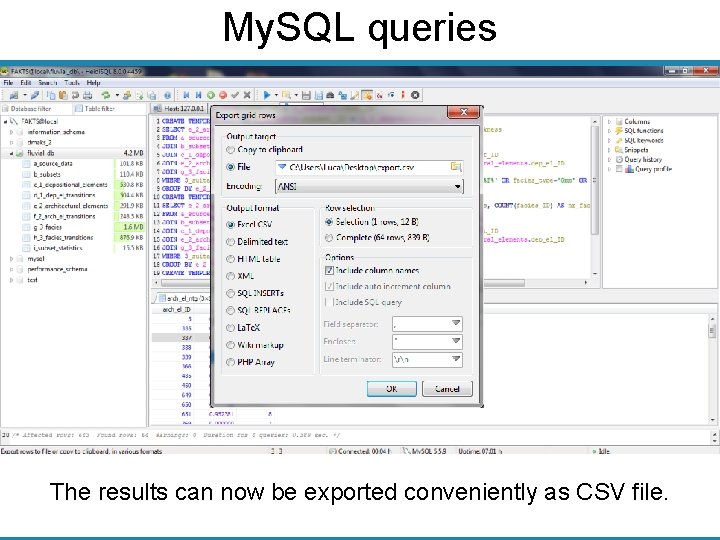Choose the Excel CSV output format
720x540 pixels.
click(231, 225)
